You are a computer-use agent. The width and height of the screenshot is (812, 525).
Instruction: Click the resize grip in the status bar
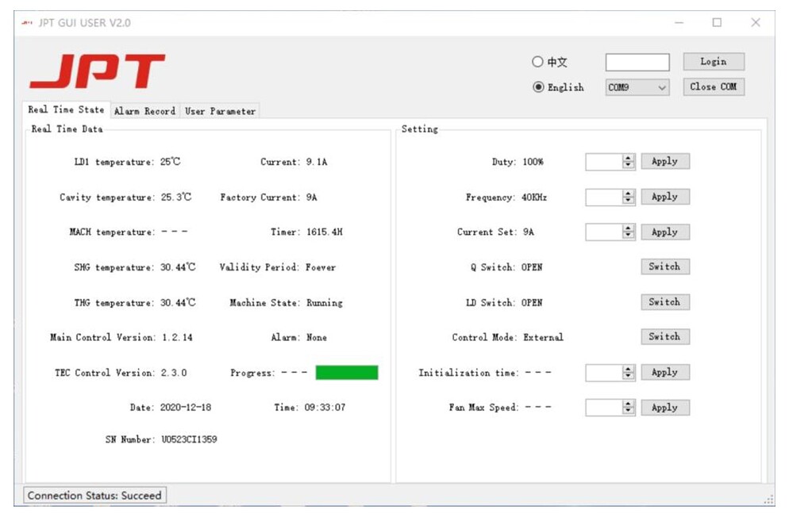coord(769,499)
